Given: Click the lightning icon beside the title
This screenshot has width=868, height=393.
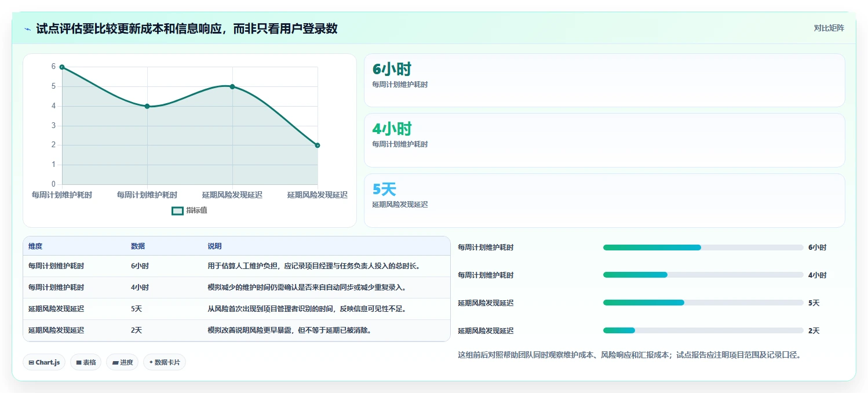Looking at the screenshot, I should point(27,29).
